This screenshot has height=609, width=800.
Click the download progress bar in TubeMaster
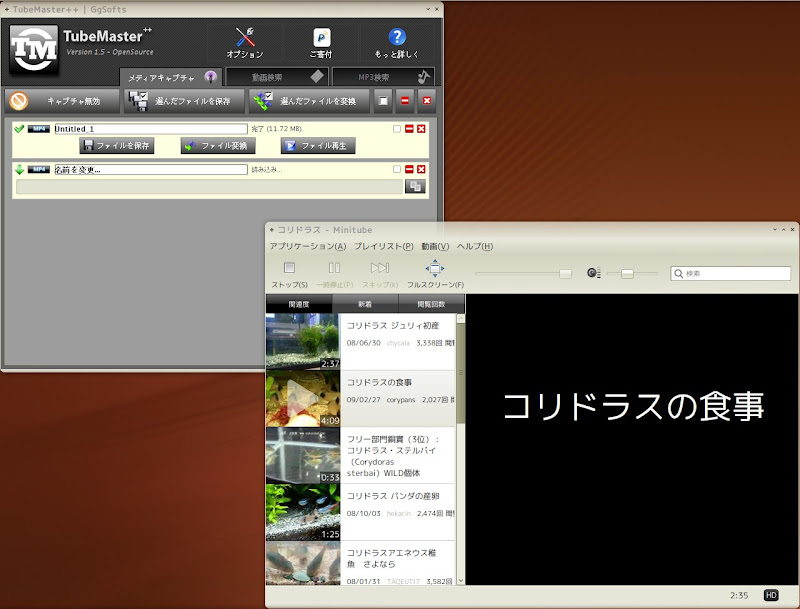tap(209, 187)
